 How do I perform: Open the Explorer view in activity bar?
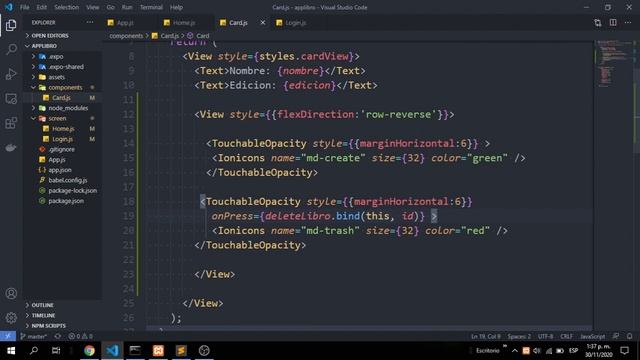tap(11, 25)
